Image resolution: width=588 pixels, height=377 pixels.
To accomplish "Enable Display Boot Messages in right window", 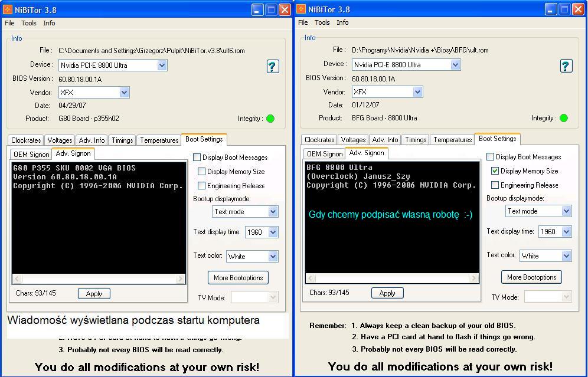I will (x=490, y=157).
